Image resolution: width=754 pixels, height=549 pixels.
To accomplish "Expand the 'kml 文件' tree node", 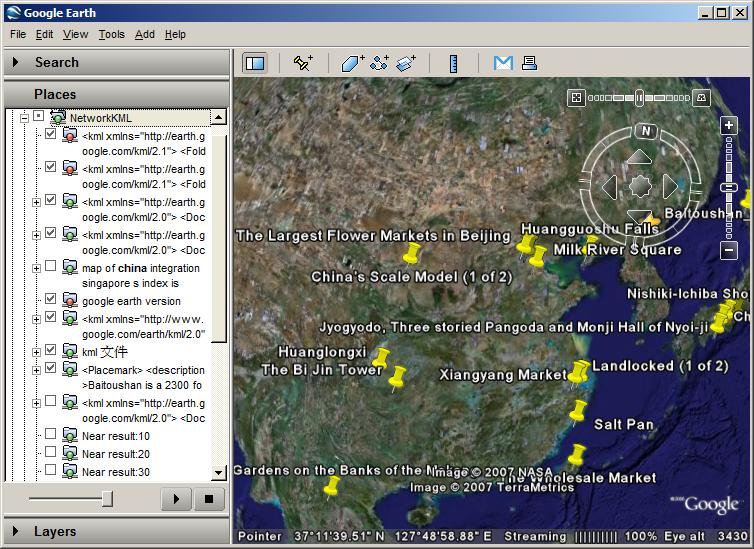I will point(37,352).
